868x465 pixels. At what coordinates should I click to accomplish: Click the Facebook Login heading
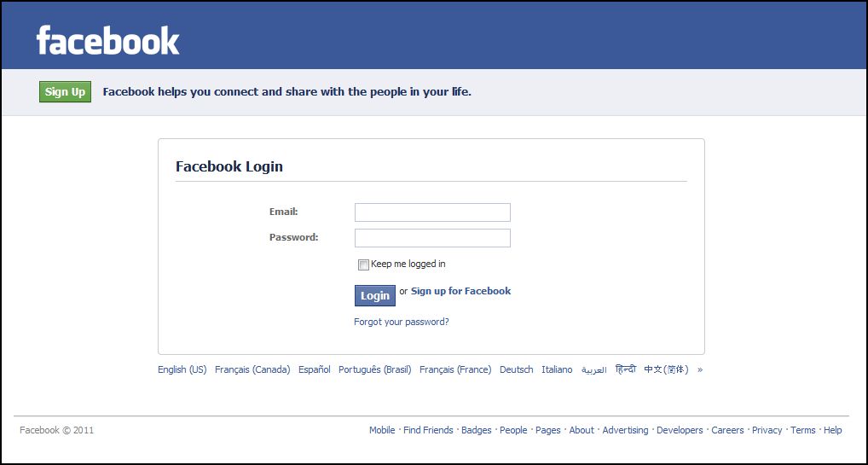coord(229,166)
